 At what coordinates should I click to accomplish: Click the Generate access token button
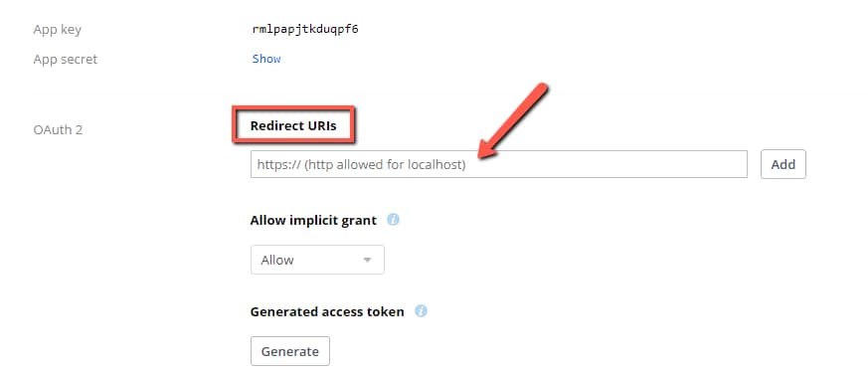(290, 351)
